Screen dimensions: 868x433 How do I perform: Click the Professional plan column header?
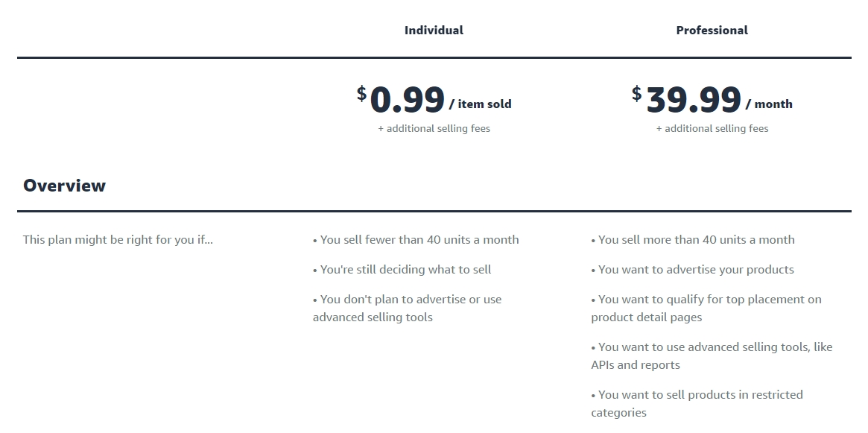pyautogui.click(x=712, y=31)
